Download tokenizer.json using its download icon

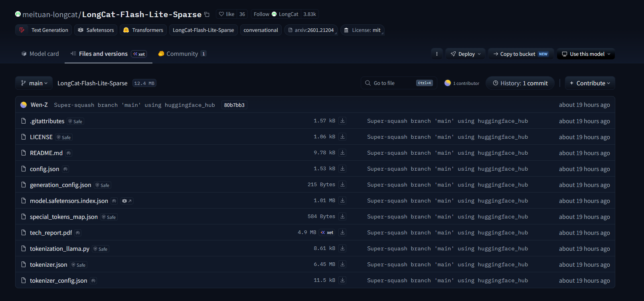pos(342,264)
